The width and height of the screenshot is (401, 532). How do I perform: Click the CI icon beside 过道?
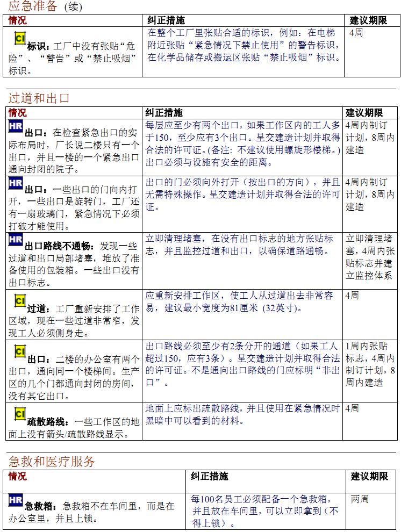click(20, 301)
